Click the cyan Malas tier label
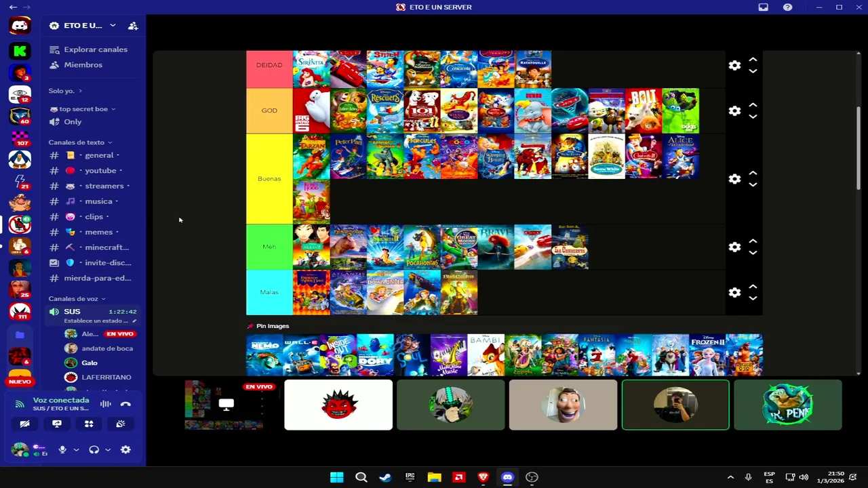Screen dimensions: 868x488 [269, 292]
